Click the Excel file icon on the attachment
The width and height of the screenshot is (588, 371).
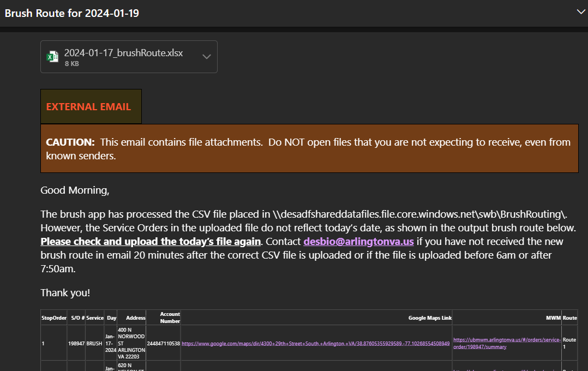(x=53, y=57)
